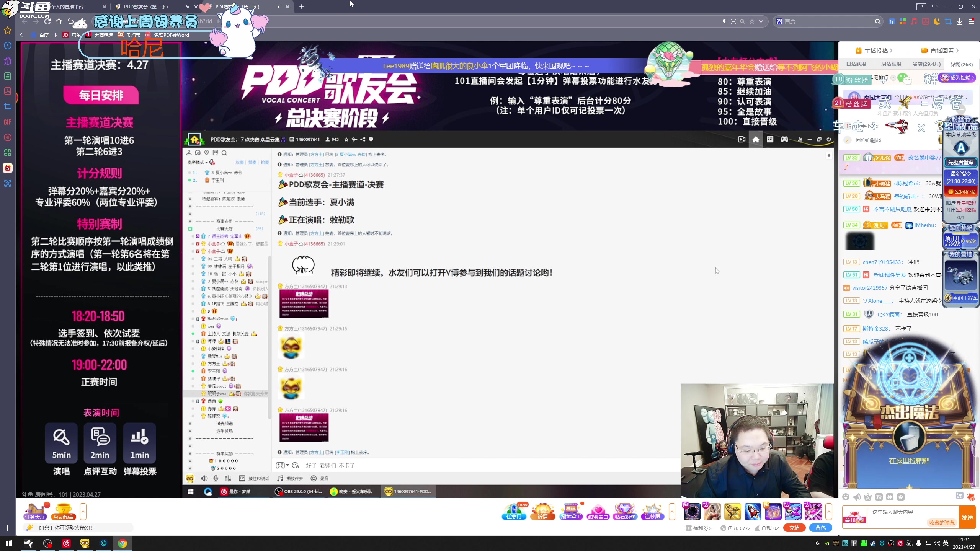Open the 祈福 activity icon

(x=542, y=512)
